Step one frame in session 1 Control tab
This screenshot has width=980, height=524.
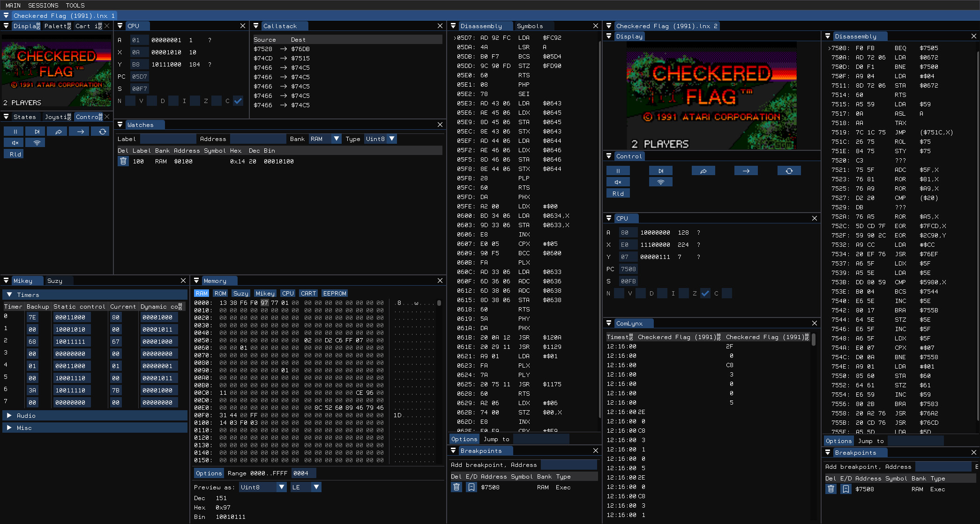tap(37, 132)
